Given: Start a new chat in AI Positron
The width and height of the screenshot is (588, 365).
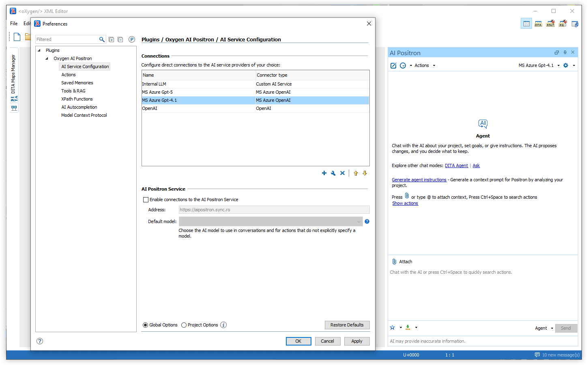Looking at the screenshot, I should (393, 66).
